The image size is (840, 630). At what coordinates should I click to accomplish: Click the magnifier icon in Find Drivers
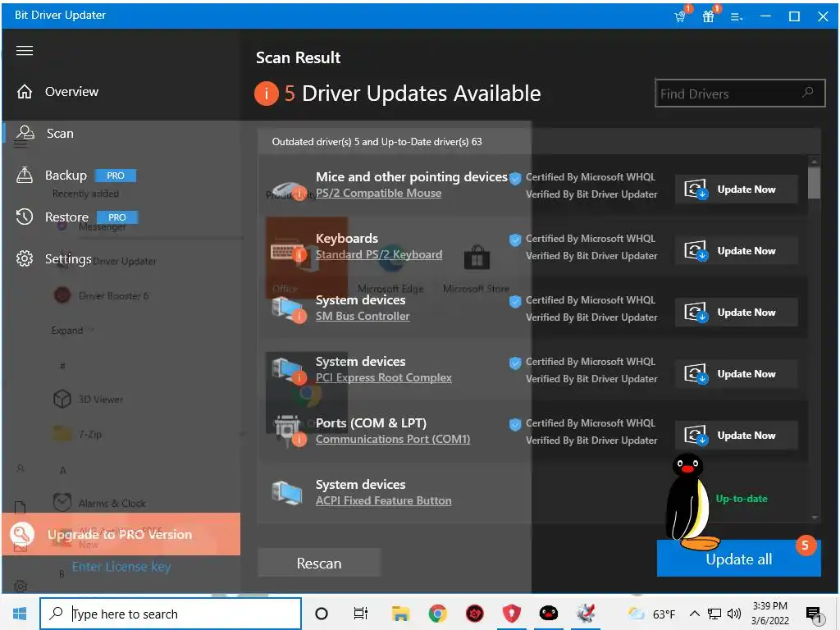click(x=807, y=93)
